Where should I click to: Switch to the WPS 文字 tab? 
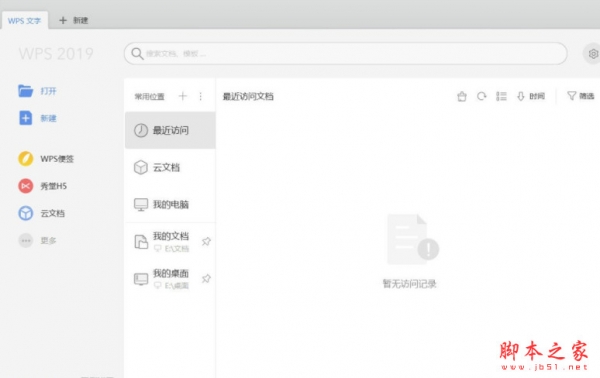(x=24, y=21)
